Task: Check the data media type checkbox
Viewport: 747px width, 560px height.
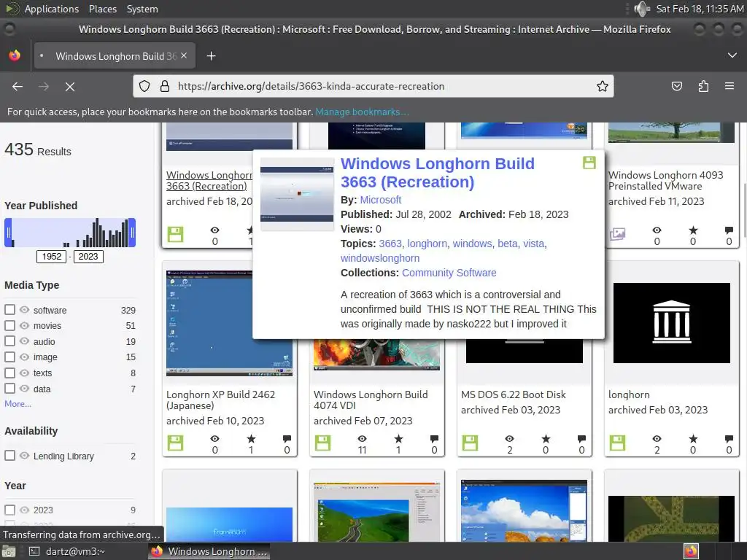Action: pyautogui.click(x=9, y=389)
